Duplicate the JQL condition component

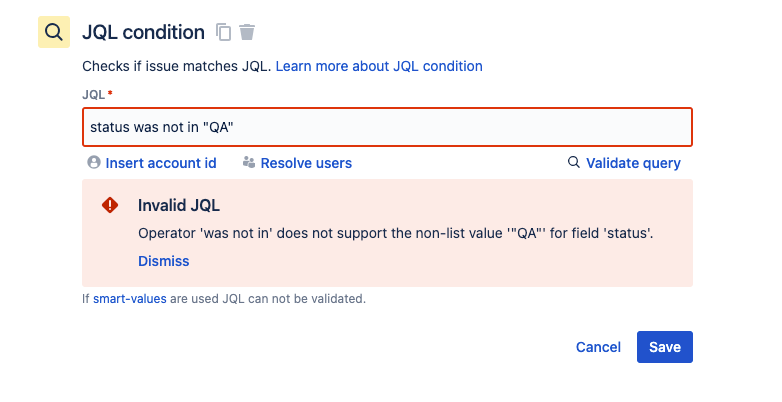coord(224,33)
